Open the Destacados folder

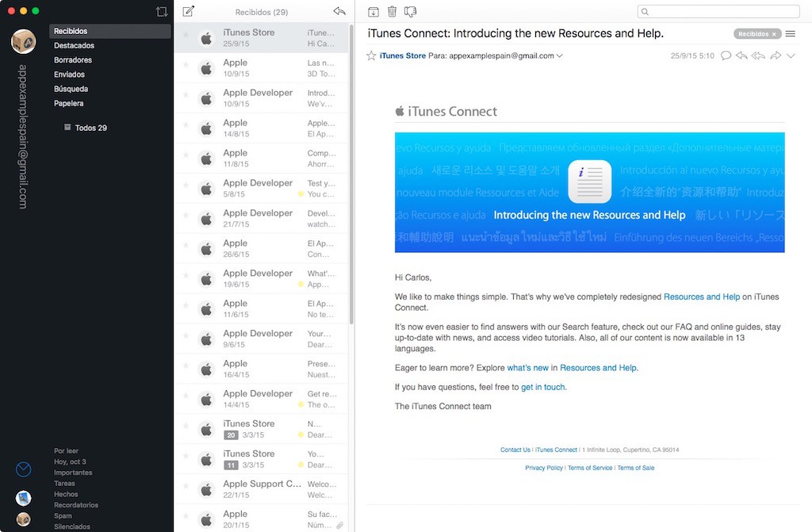74,45
